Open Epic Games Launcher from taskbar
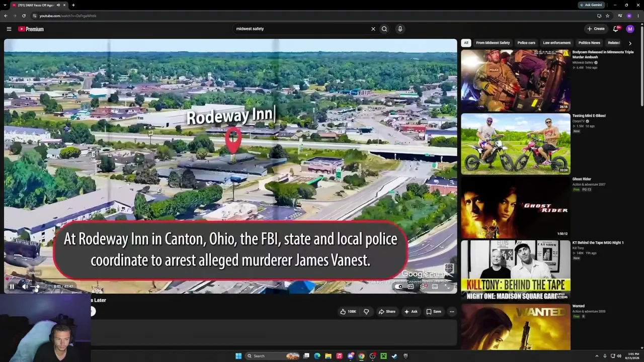This screenshot has width=644, height=362. [x=406, y=356]
